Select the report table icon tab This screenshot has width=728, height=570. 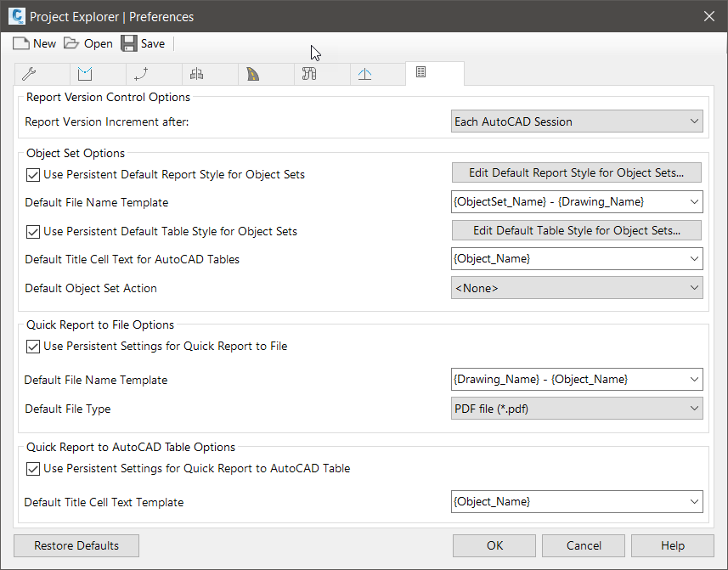(420, 74)
